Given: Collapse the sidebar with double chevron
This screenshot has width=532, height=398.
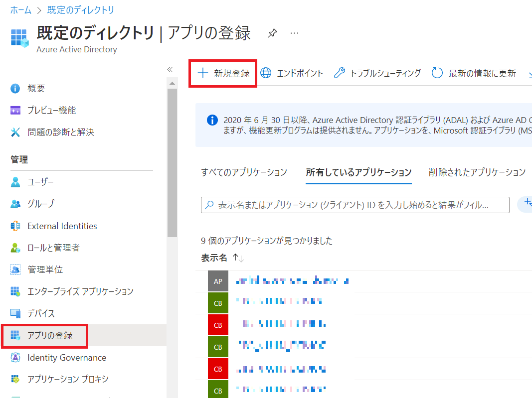Looking at the screenshot, I should [170, 69].
